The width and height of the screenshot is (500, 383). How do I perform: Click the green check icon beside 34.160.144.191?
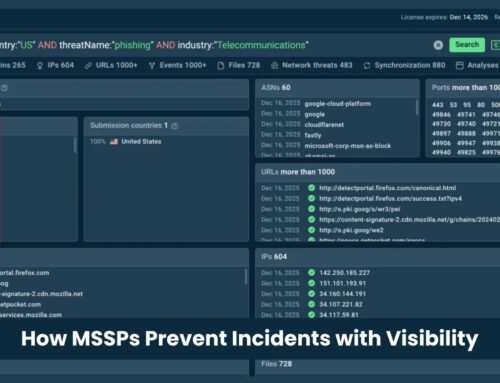tap(311, 294)
